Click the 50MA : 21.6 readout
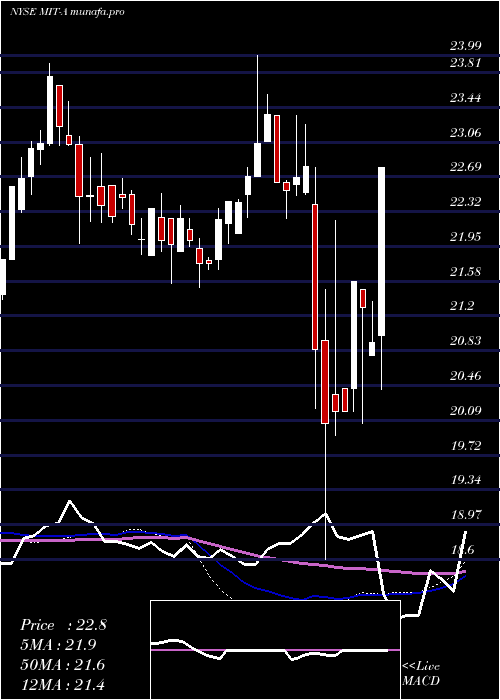 (63, 665)
